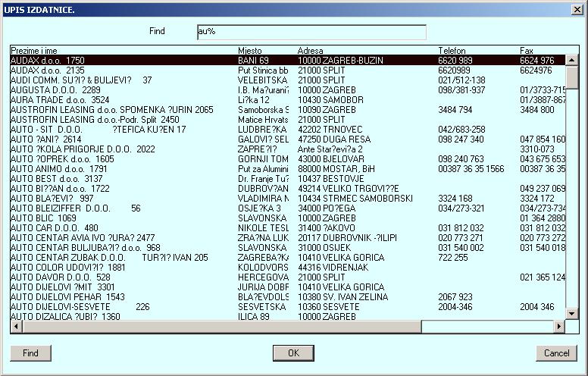Select the AUDAX d.o.o. 1750 row
This screenshot has height=376, width=588.
tap(288, 61)
